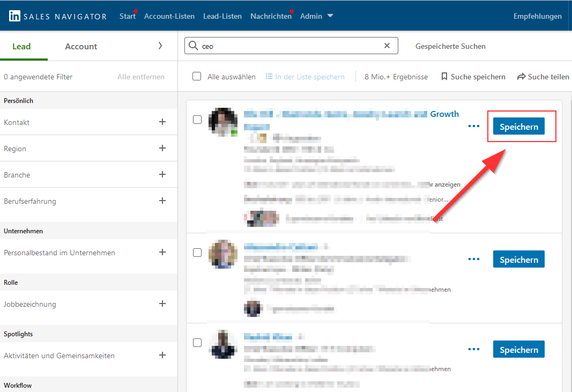Click Suche teilen share option
Image resolution: width=572 pixels, height=392 pixels.
pyautogui.click(x=543, y=77)
